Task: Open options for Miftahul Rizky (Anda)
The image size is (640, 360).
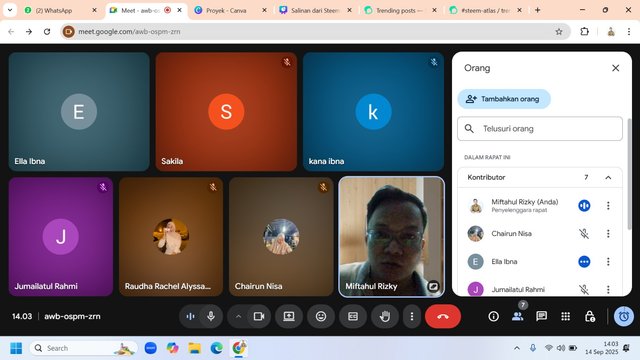Action: [608, 206]
